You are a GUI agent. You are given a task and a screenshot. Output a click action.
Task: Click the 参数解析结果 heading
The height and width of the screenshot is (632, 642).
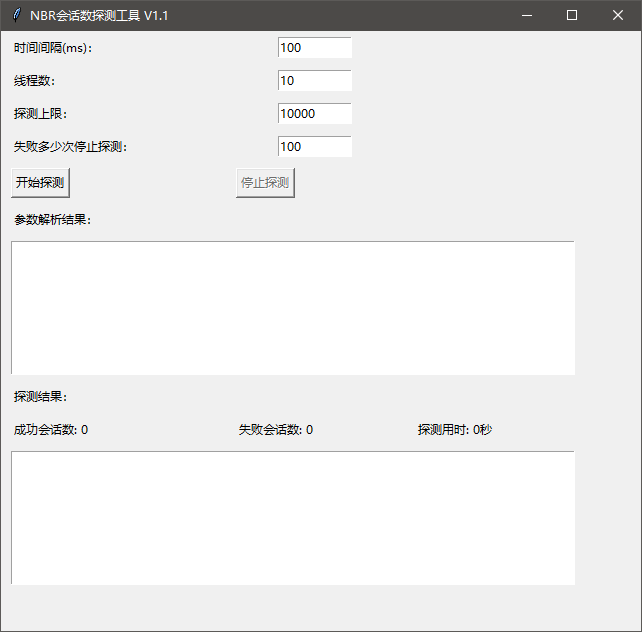[53, 220]
